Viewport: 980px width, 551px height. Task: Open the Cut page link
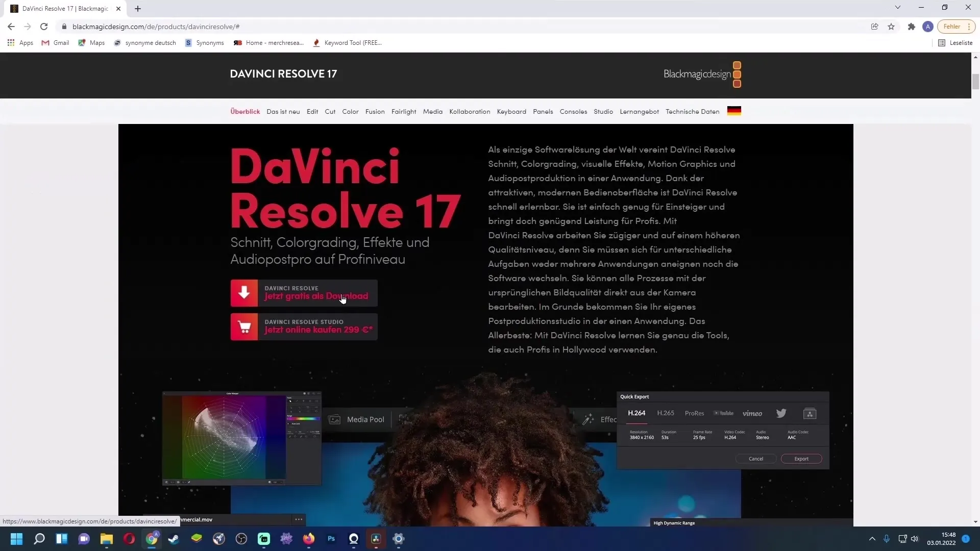[330, 112]
